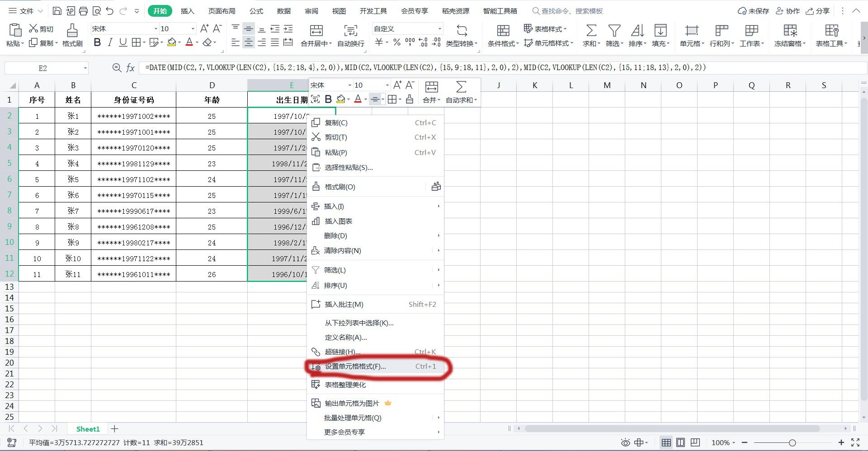Toggle Bold in the main ribbon

pos(97,42)
